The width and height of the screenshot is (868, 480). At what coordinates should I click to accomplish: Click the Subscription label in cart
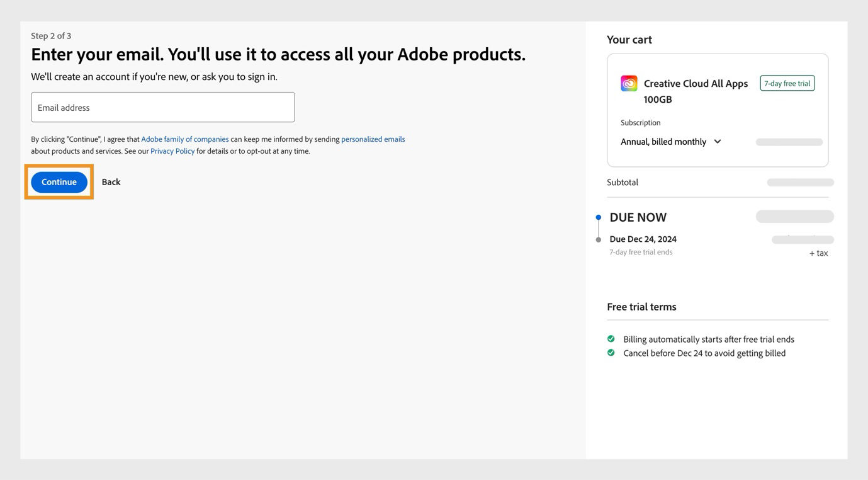(x=641, y=123)
